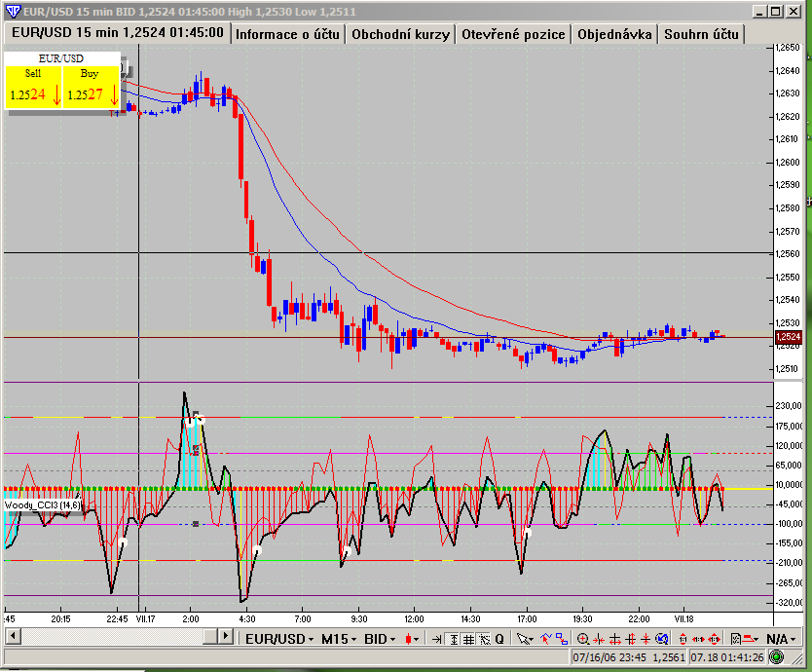This screenshot has width=812, height=672.
Task: Click the scrollbar left arrow
Action: coord(11,636)
